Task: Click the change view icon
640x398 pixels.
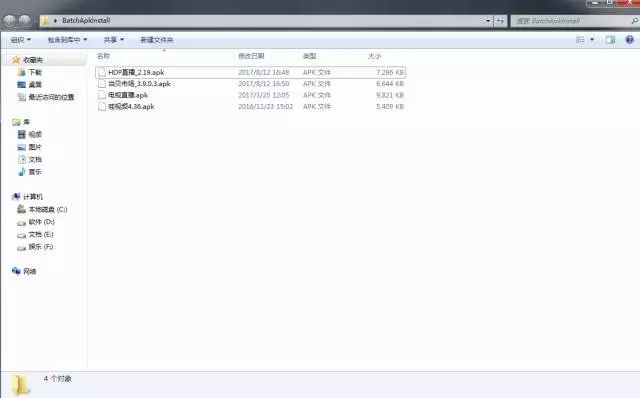Action: [580, 40]
